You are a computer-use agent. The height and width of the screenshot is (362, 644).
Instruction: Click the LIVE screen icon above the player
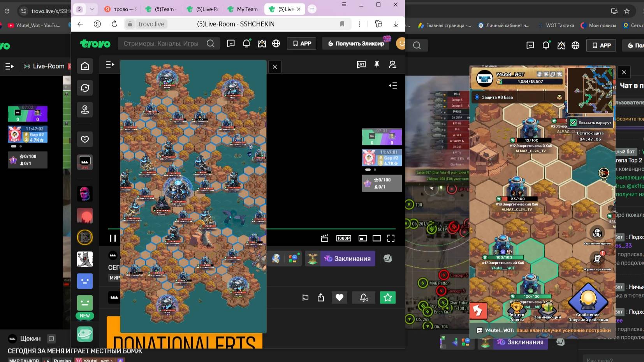pyautogui.click(x=361, y=64)
